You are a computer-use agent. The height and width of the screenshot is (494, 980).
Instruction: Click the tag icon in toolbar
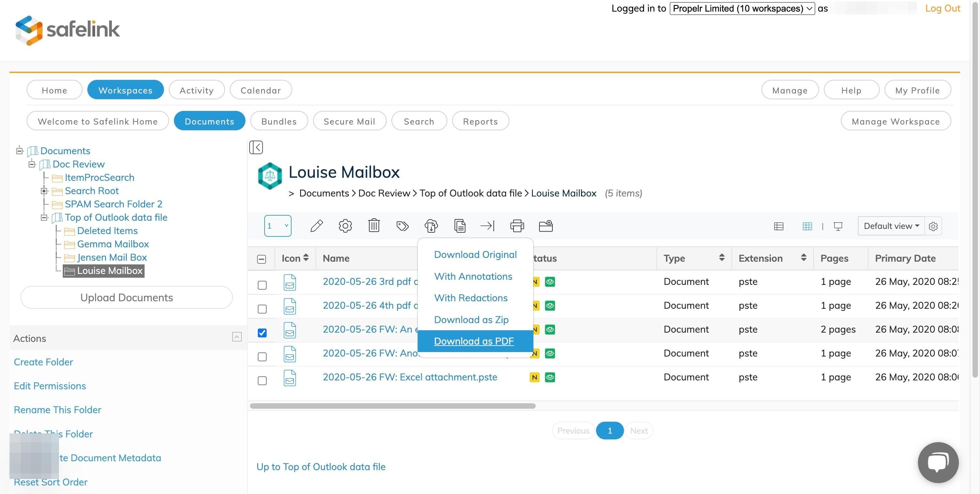coord(402,226)
